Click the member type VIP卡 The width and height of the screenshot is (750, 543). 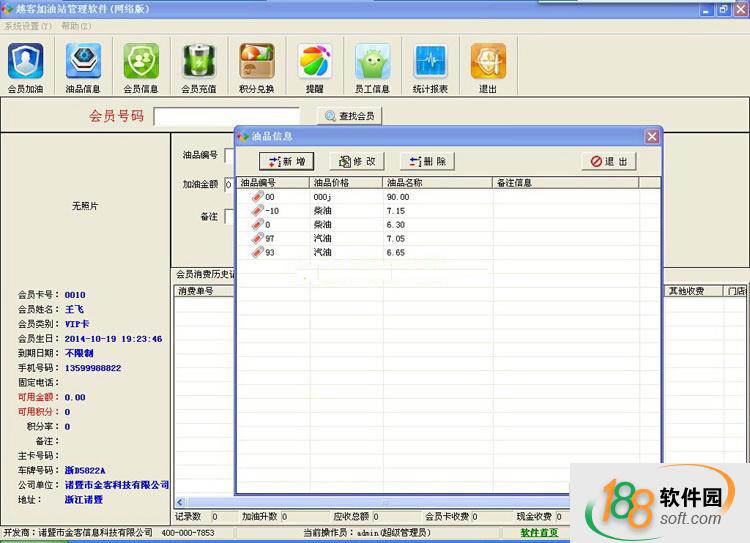pyautogui.click(x=77, y=324)
